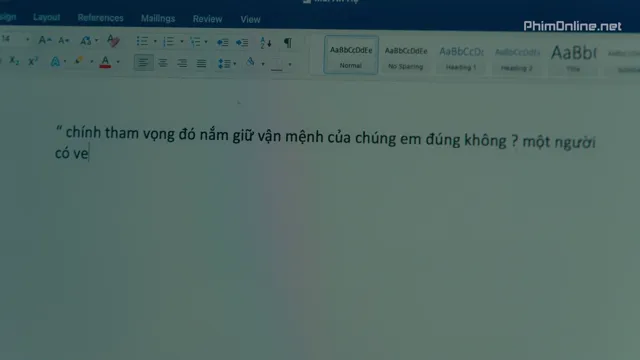Increase font size with grow font icon
This screenshot has height=360, width=640.
pos(44,40)
